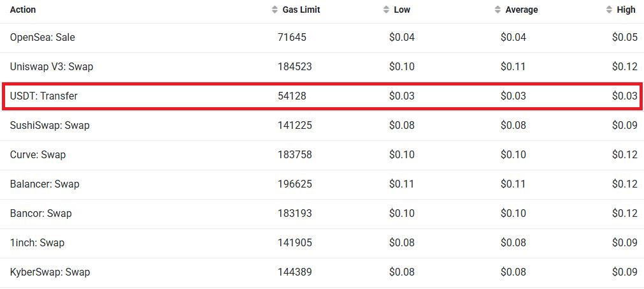Sort by the Gas Limit header text
The height and width of the screenshot is (289, 644).
click(301, 10)
